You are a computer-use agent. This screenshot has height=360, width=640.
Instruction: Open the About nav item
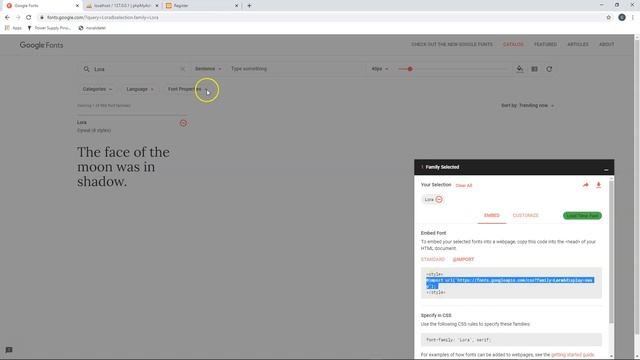[x=607, y=44]
